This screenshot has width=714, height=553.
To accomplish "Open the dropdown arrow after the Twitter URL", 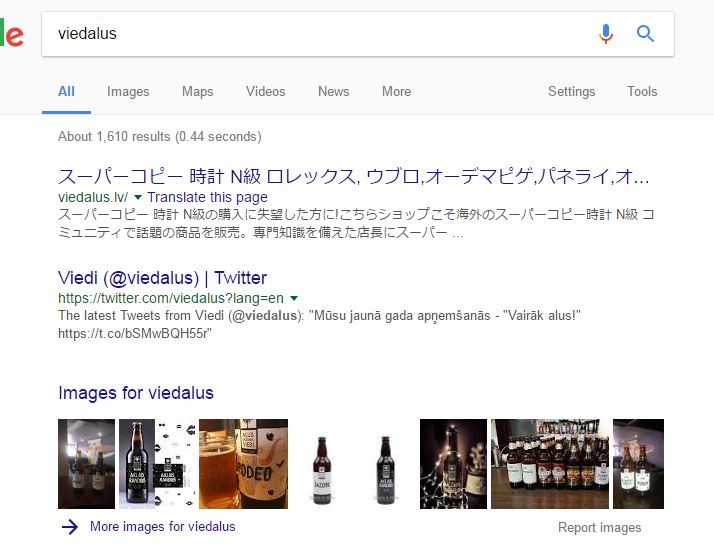I will (294, 298).
